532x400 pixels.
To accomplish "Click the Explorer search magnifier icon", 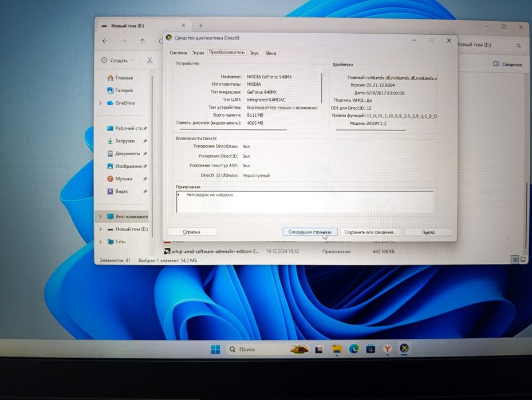I will (518, 45).
